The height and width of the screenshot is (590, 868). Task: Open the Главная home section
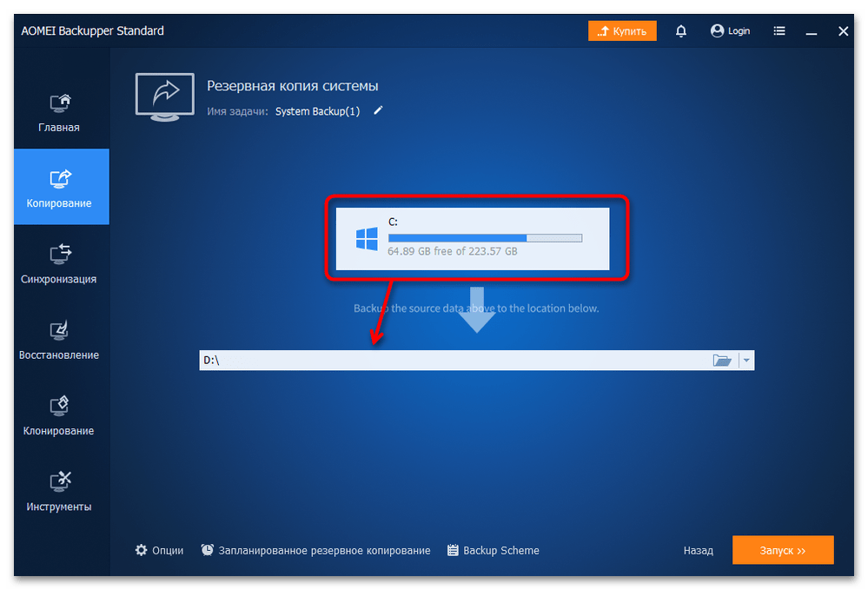(x=59, y=113)
